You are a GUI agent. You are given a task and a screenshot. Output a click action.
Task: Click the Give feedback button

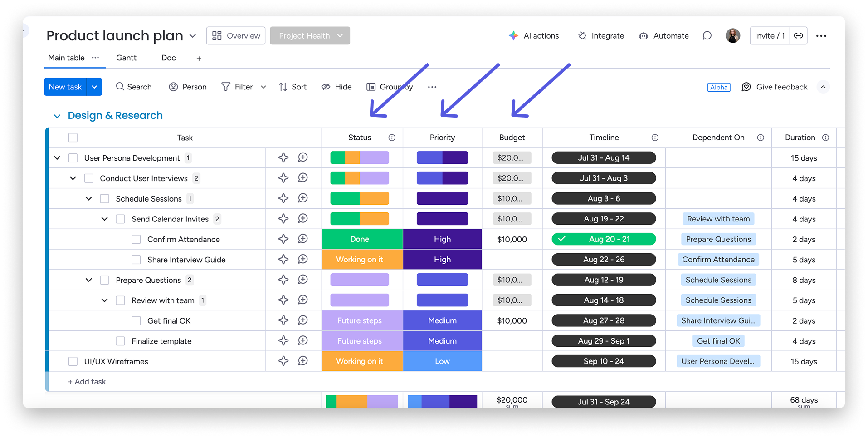click(x=775, y=87)
